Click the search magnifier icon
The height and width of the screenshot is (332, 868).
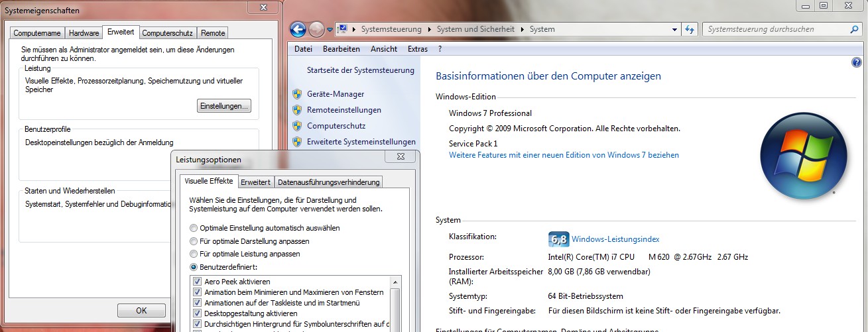pyautogui.click(x=854, y=29)
